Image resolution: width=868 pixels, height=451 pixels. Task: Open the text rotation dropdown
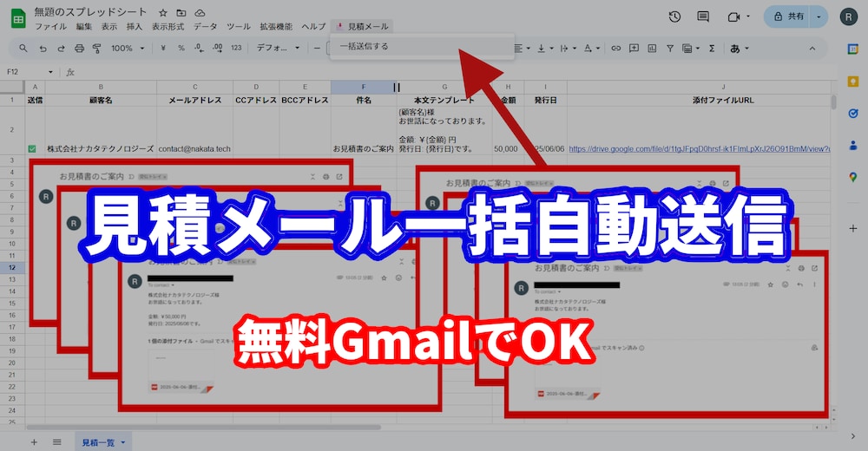[x=591, y=49]
